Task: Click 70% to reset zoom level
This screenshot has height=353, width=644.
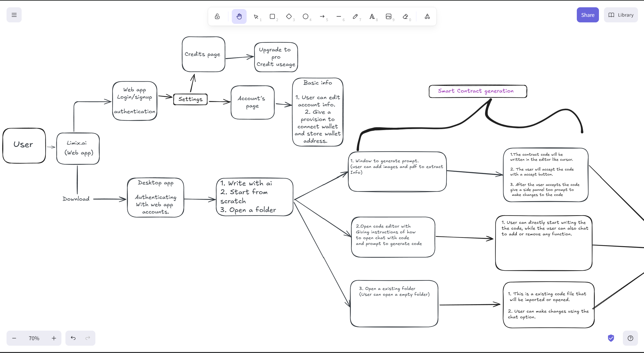Action: (x=34, y=338)
